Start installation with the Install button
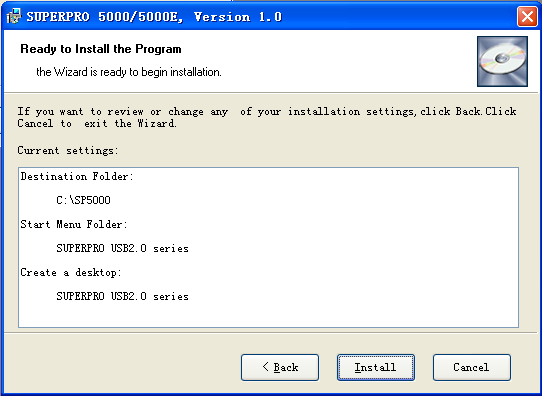542x396 pixels. click(x=376, y=367)
